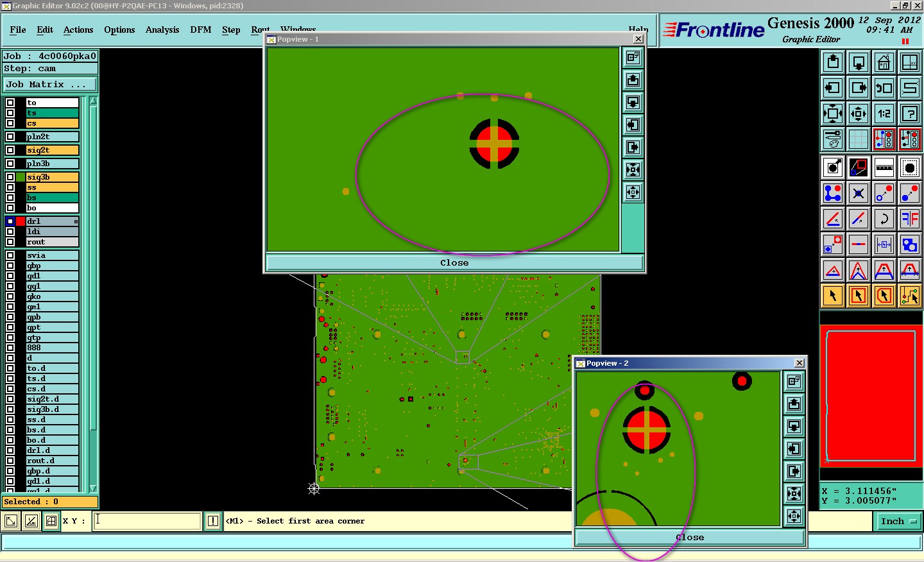Image resolution: width=924 pixels, height=562 pixels.
Task: Click the dimension bracket tool icon
Action: tap(884, 244)
